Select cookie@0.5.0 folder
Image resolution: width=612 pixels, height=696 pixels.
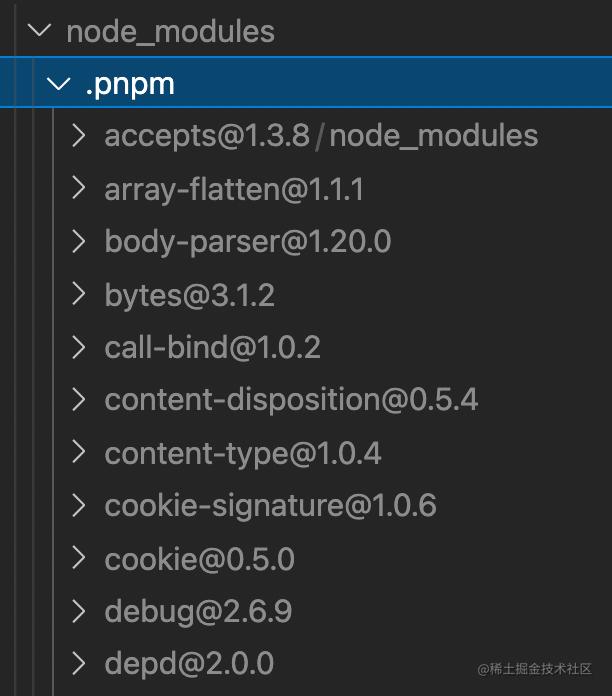coord(200,559)
